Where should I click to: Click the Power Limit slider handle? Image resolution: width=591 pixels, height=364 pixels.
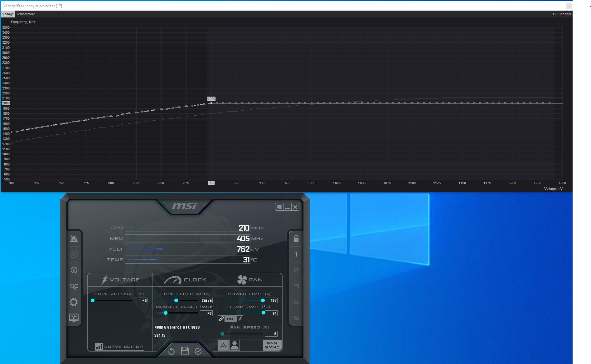[x=263, y=300]
